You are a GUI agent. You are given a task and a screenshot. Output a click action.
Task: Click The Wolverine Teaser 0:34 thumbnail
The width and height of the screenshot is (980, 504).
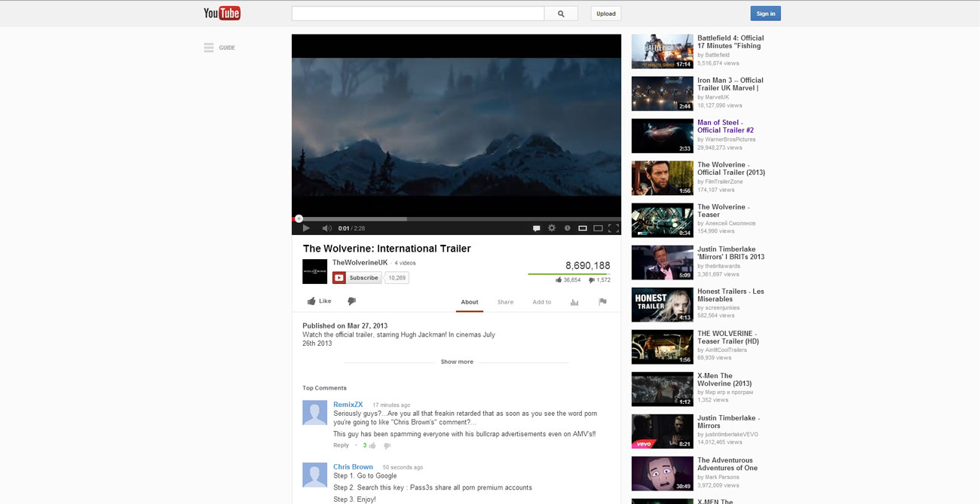(x=662, y=220)
